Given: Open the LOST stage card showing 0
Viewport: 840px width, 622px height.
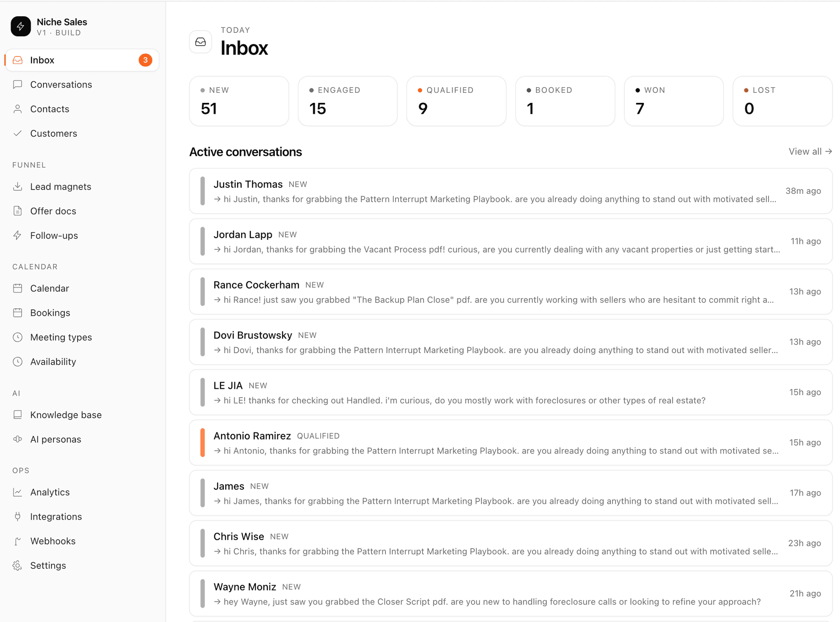Looking at the screenshot, I should tap(783, 101).
